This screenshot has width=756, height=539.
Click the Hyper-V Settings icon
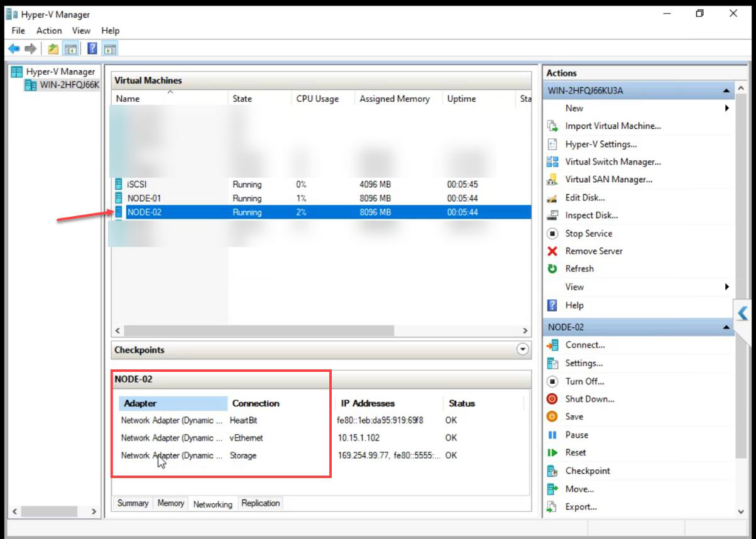(x=552, y=144)
